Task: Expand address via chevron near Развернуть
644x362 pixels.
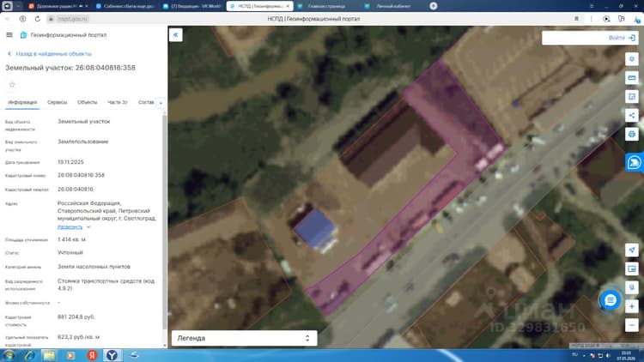Action: coord(88,227)
